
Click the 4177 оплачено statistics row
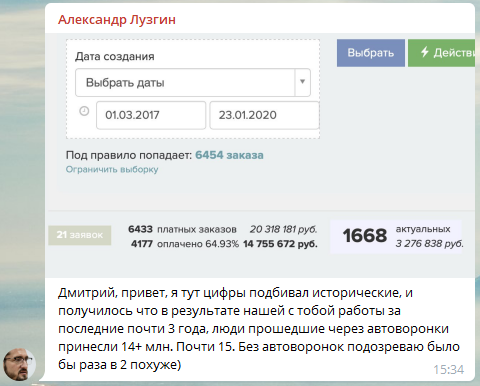pyautogui.click(x=224, y=244)
